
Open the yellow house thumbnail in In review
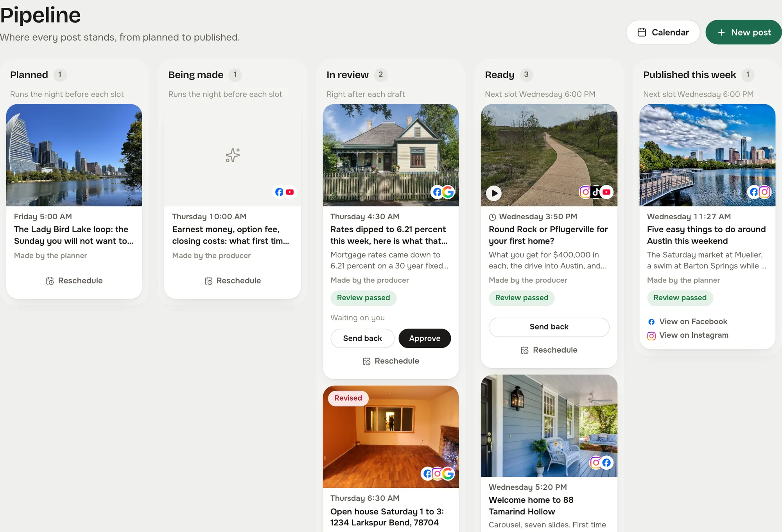point(391,155)
